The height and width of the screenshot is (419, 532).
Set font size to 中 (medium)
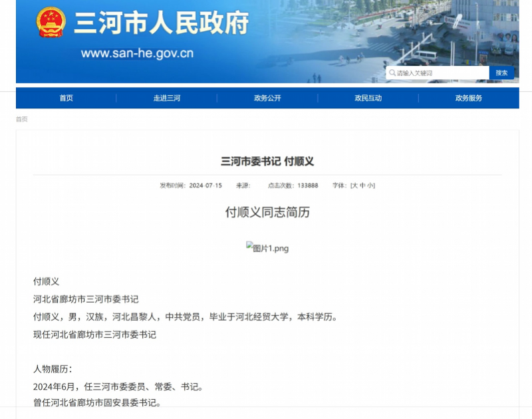pos(362,186)
